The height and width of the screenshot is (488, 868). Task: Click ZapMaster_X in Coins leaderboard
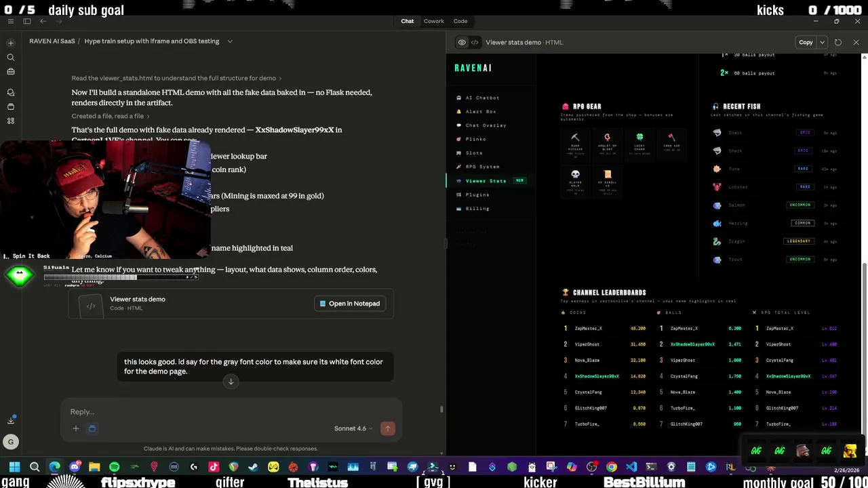click(x=588, y=329)
